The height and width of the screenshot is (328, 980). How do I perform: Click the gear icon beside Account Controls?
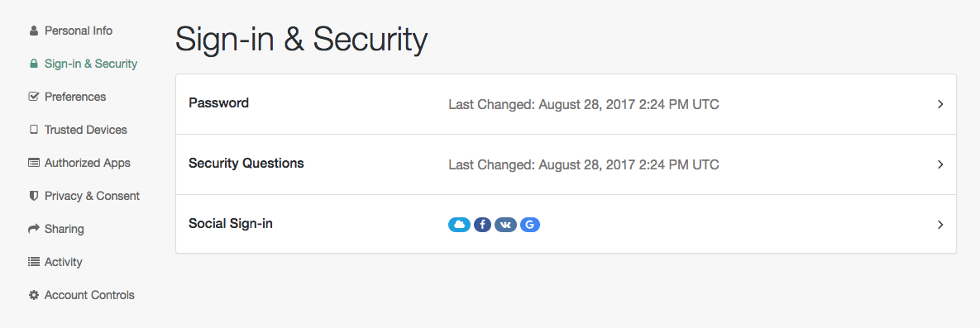click(34, 295)
